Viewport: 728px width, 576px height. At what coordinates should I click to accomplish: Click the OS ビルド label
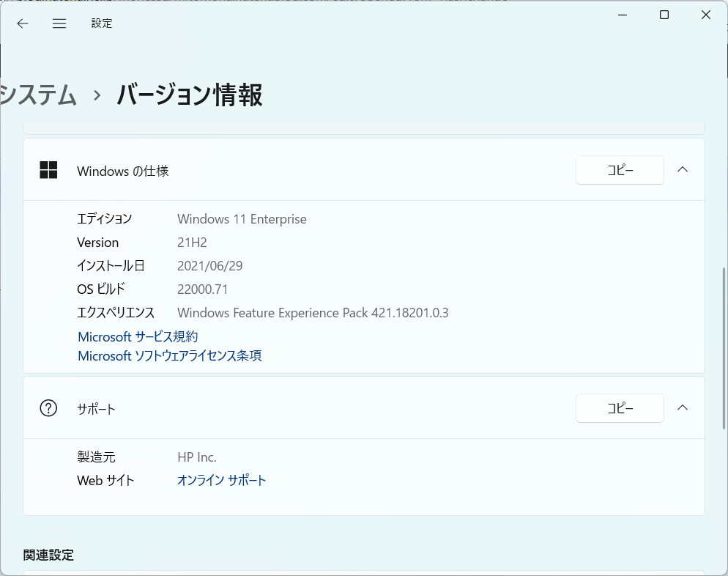click(101, 289)
